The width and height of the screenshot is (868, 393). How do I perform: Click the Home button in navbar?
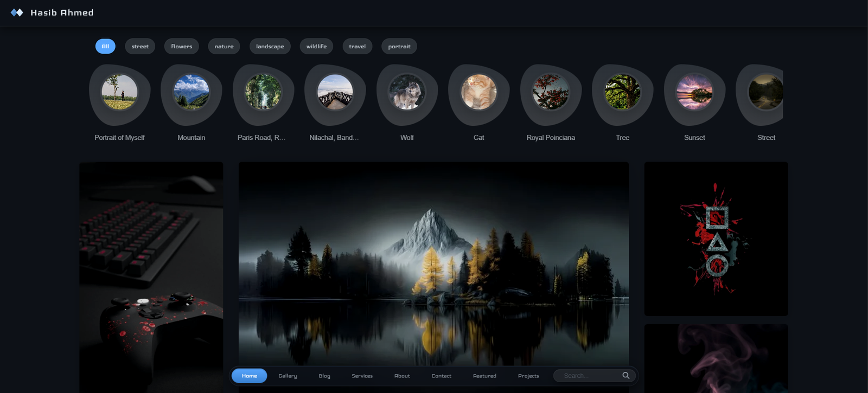(250, 376)
